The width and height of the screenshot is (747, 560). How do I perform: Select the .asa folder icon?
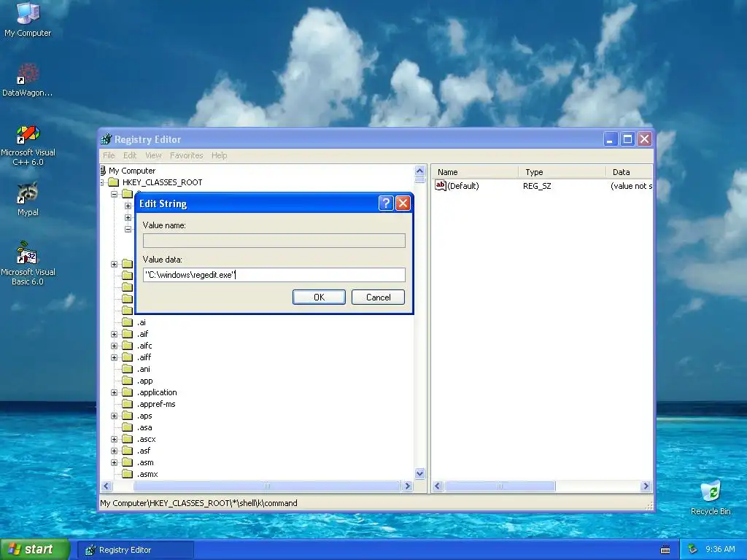127,427
